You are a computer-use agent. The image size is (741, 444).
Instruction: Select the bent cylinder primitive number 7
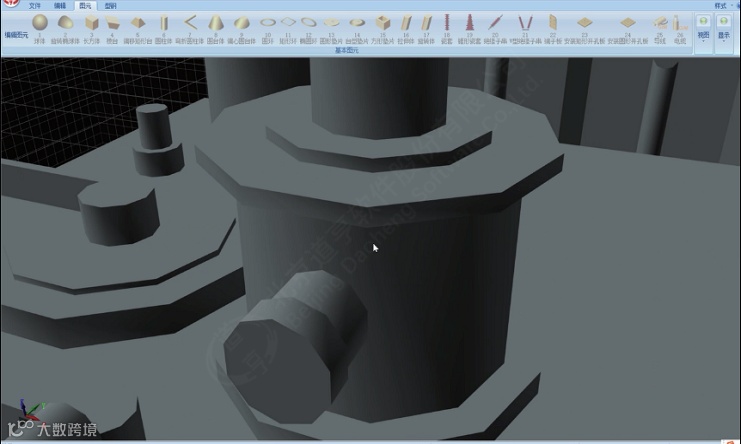coord(190,28)
